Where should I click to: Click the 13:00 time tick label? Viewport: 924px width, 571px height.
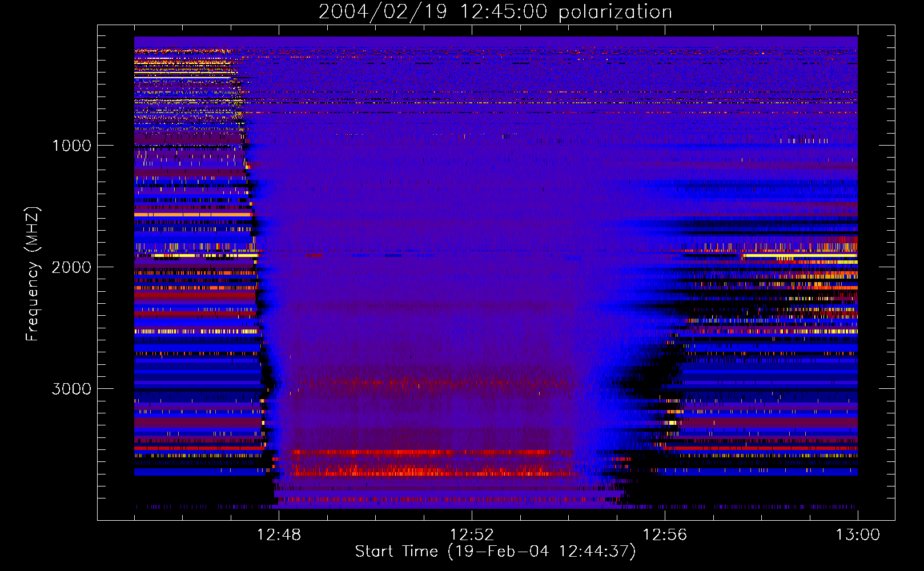tap(858, 535)
